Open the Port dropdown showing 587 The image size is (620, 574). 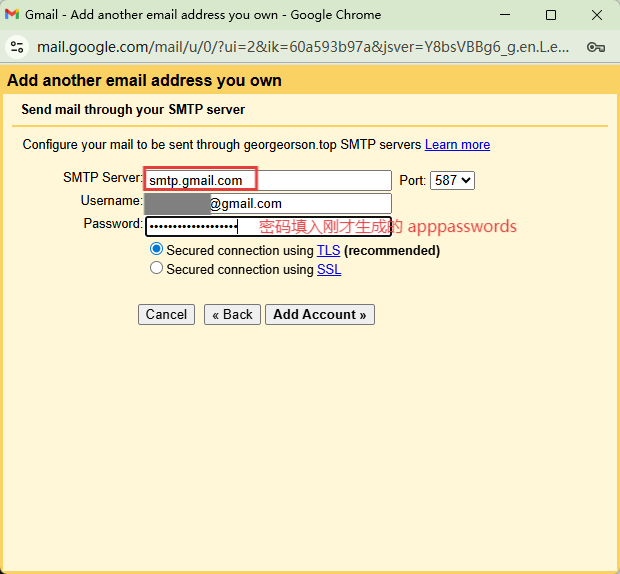[x=452, y=181]
